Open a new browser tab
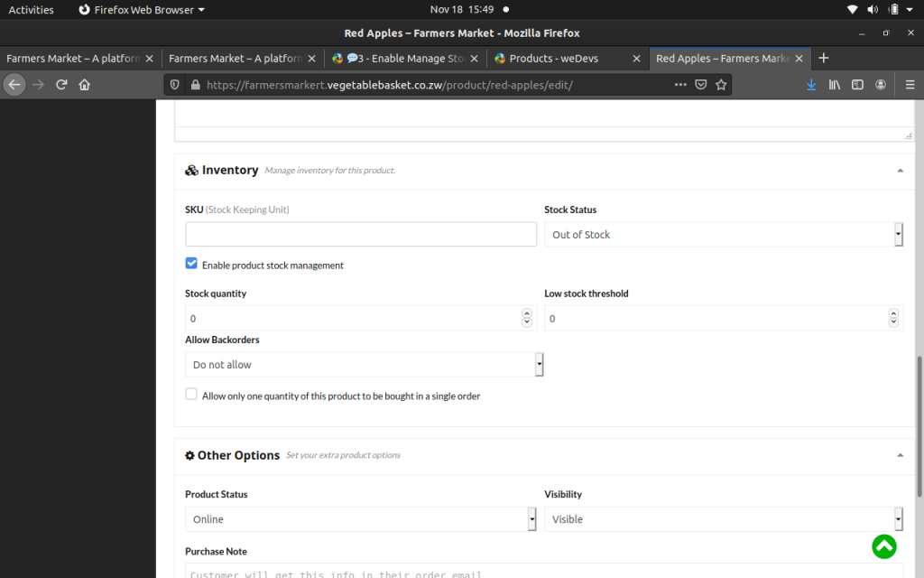The width and height of the screenshot is (924, 578). [823, 58]
